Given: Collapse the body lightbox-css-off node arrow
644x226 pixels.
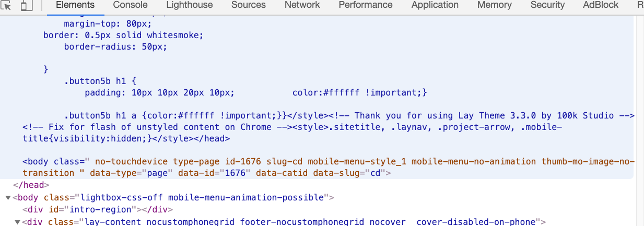Looking at the screenshot, I should 8,198.
